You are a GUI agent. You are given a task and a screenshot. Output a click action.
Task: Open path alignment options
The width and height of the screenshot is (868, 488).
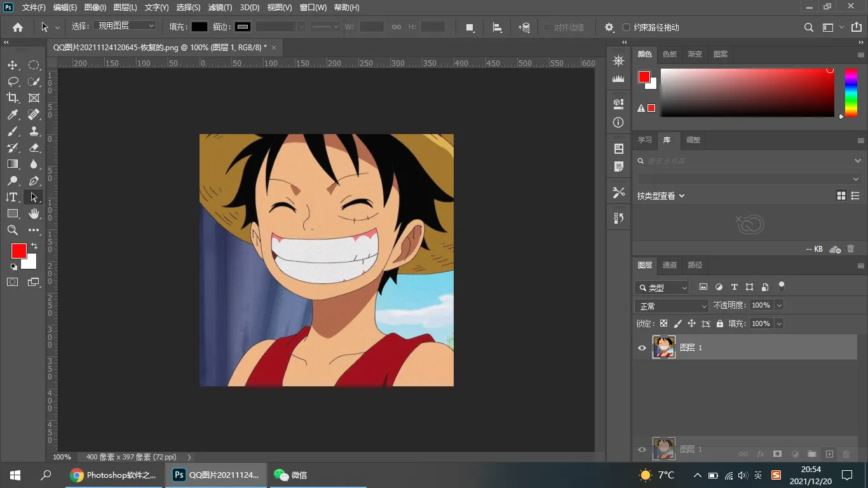click(x=498, y=27)
